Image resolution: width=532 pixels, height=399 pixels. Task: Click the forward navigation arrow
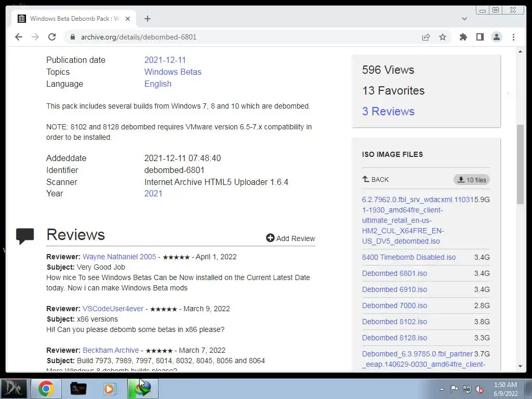[x=35, y=37]
